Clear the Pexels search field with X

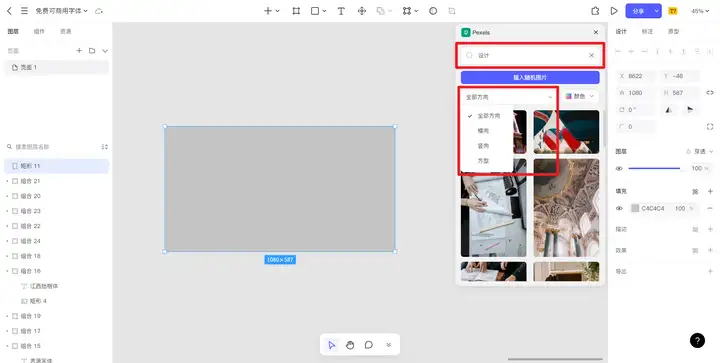point(591,55)
